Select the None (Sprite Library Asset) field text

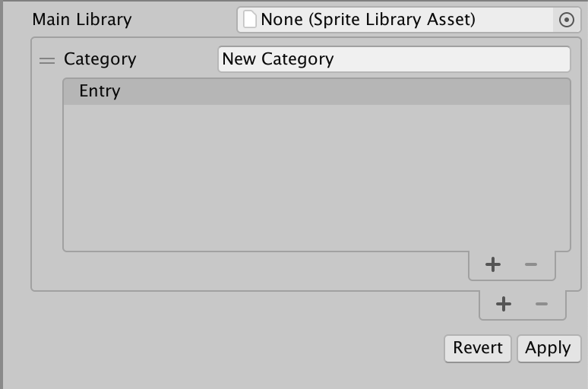[368, 19]
